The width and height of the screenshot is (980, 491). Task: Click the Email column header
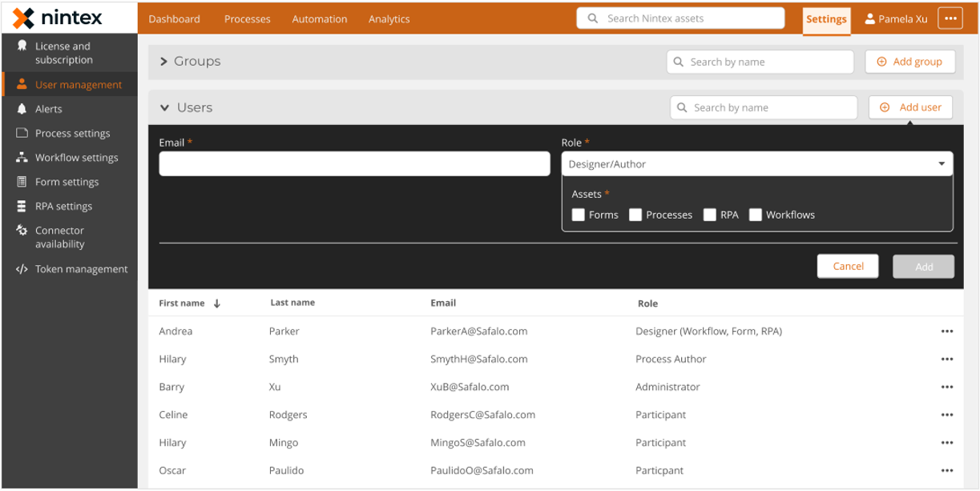443,303
